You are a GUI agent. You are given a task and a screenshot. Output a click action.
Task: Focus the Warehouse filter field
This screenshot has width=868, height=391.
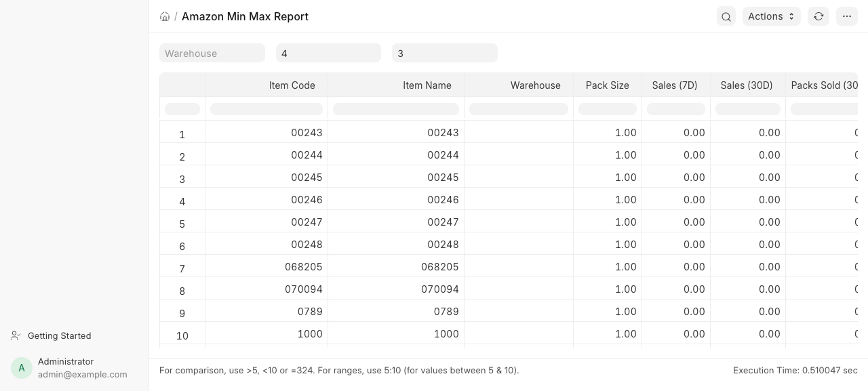point(212,53)
